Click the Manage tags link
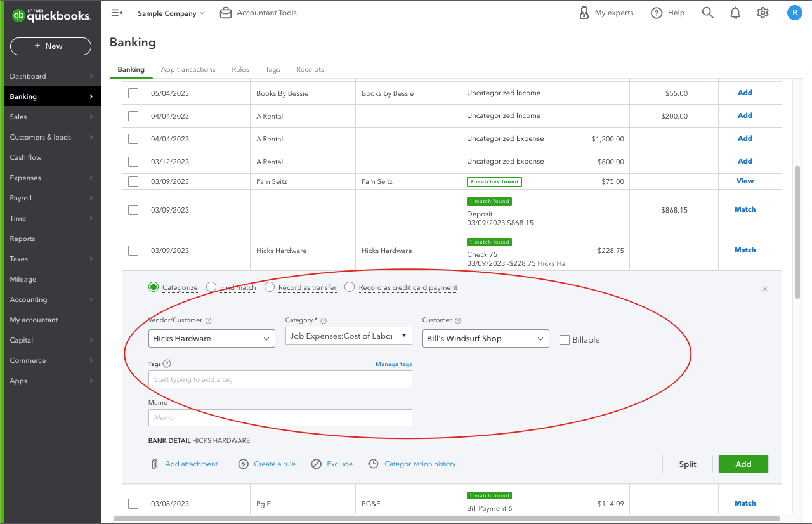Viewport: 812px width, 524px height. click(394, 364)
